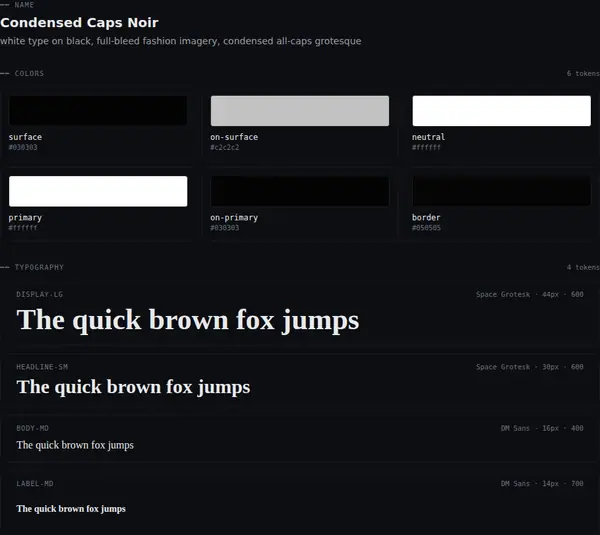Click the on-surface gray swatch

pos(300,111)
